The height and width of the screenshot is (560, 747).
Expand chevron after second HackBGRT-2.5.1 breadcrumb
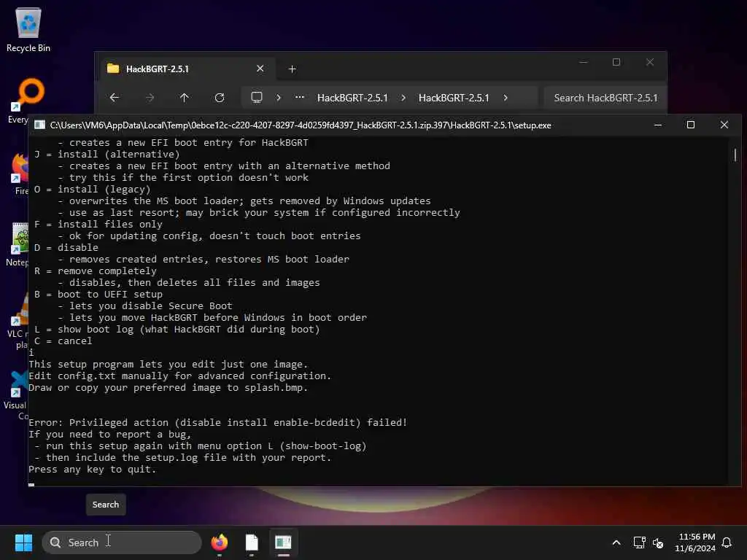pyautogui.click(x=506, y=98)
